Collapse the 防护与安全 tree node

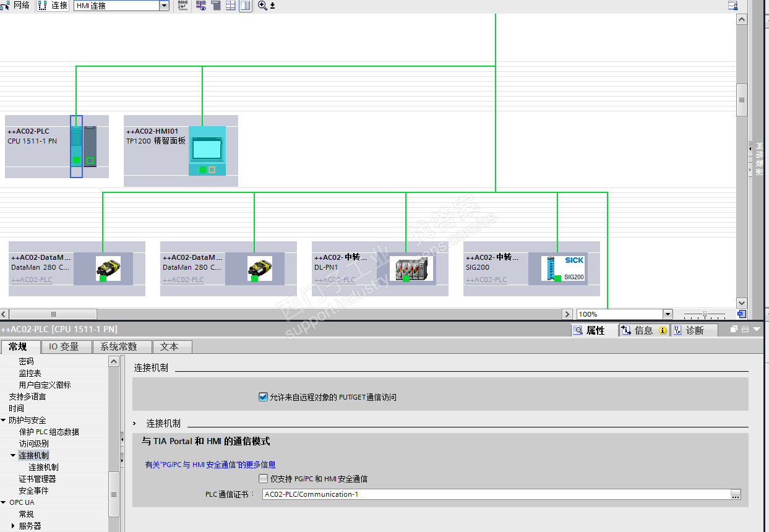4,420
